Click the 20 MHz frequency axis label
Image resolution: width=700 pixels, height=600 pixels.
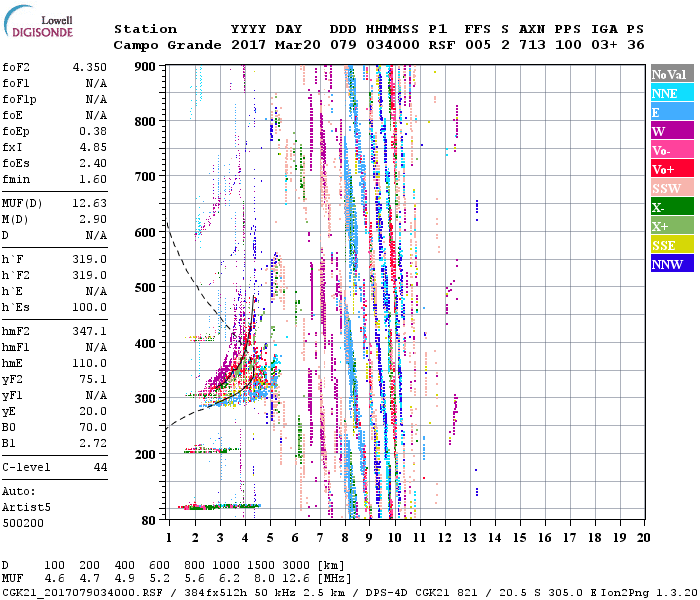click(x=643, y=538)
